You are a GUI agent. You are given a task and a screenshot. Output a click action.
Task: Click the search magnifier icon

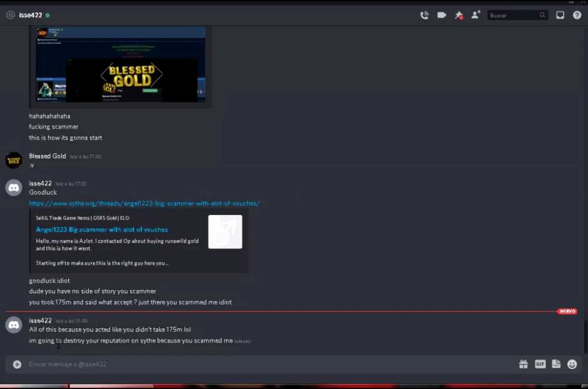(x=542, y=15)
